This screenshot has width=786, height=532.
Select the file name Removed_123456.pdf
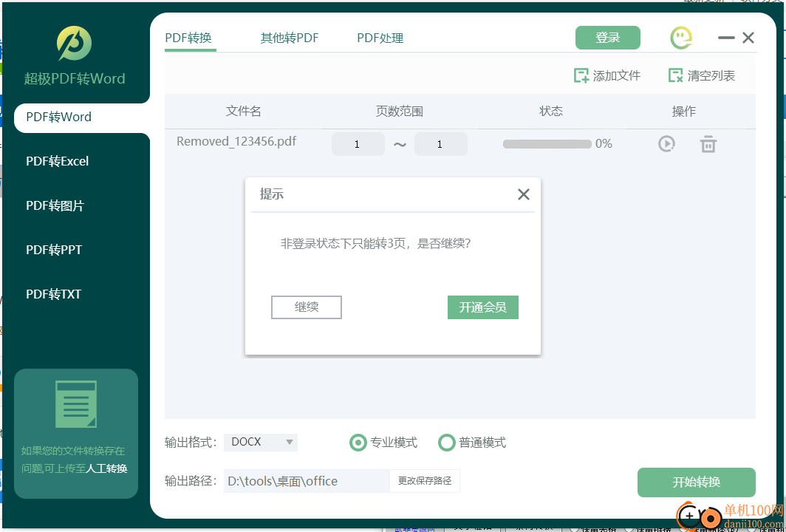coord(236,141)
